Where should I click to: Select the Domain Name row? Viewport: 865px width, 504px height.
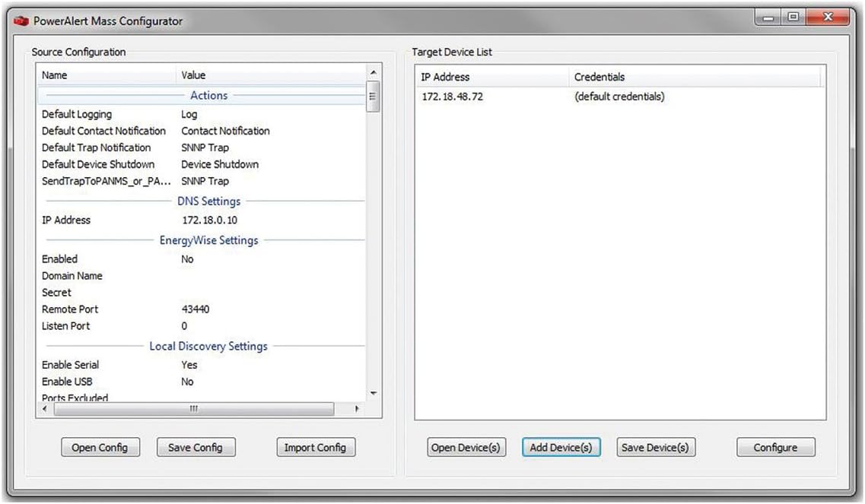(x=202, y=276)
